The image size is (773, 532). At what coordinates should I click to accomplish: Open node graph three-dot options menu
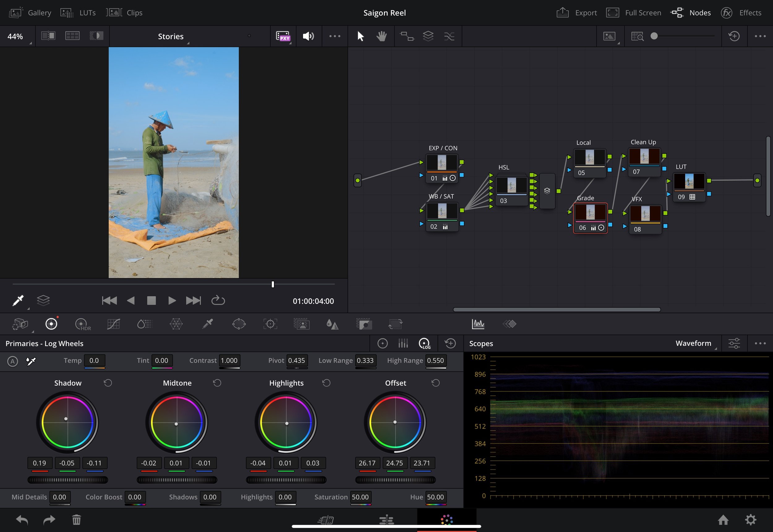pyautogui.click(x=760, y=36)
